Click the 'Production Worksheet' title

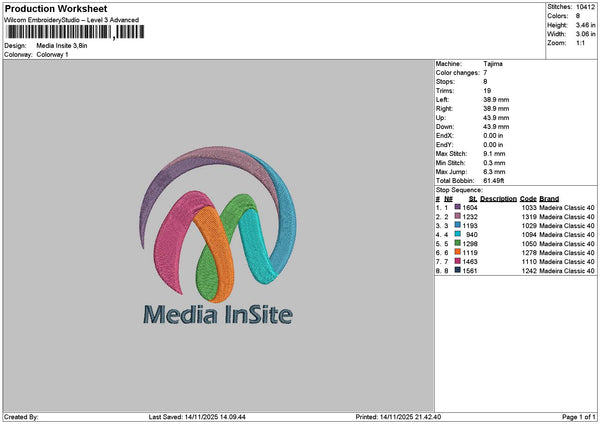(x=56, y=8)
